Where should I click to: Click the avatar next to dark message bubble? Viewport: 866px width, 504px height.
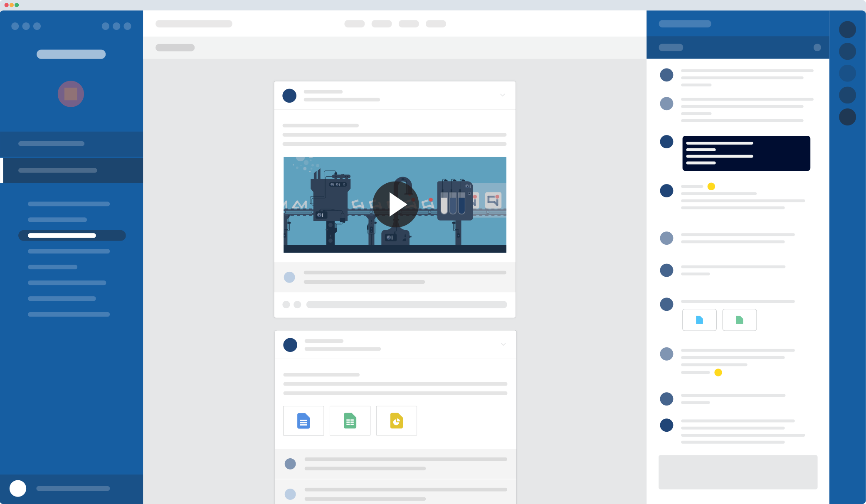tap(666, 142)
